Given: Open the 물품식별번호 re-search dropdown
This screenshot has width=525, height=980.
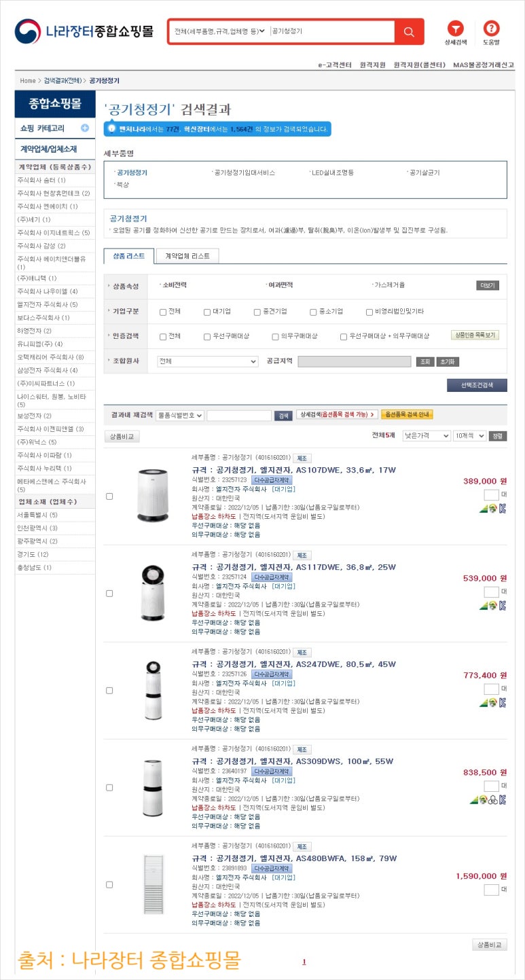Looking at the screenshot, I should (179, 415).
